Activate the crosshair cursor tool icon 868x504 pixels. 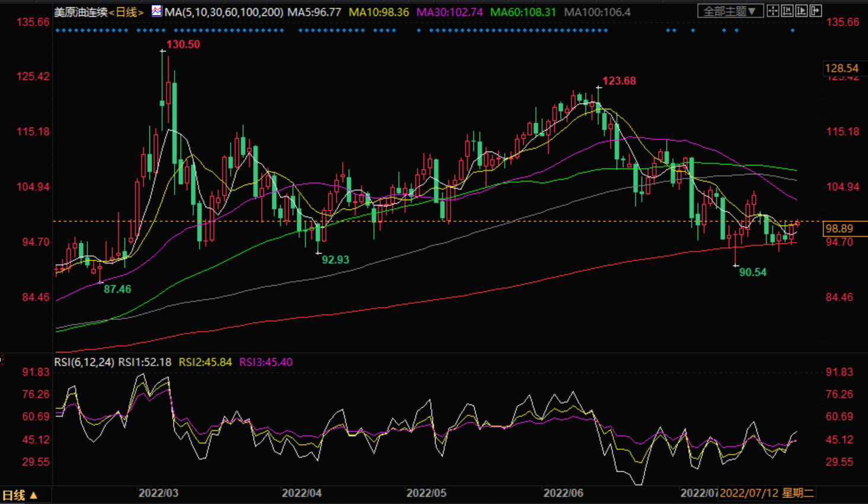773,11
